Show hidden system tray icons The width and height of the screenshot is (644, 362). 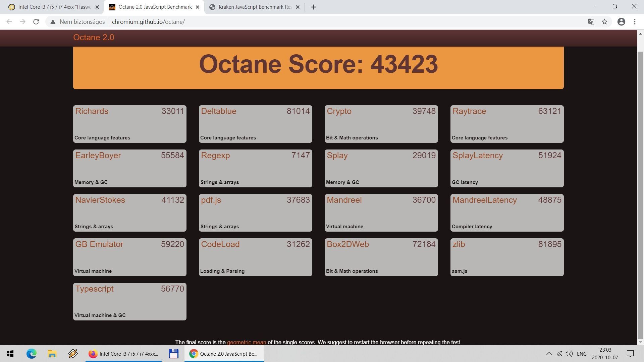point(549,354)
